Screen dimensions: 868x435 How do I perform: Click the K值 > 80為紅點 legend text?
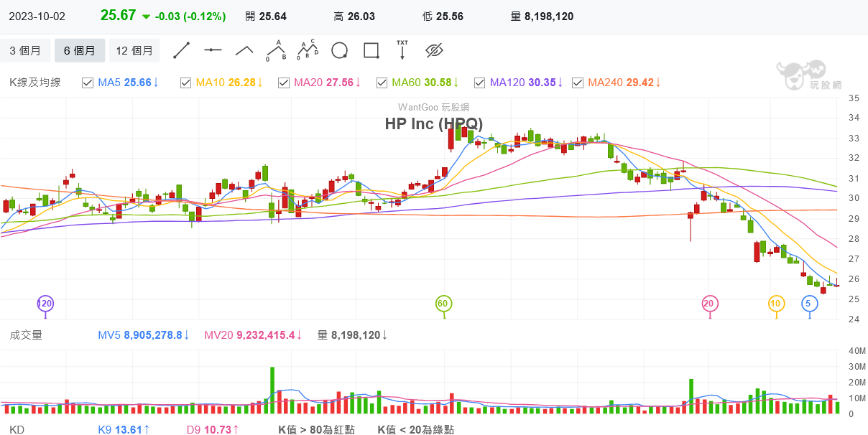point(316,429)
